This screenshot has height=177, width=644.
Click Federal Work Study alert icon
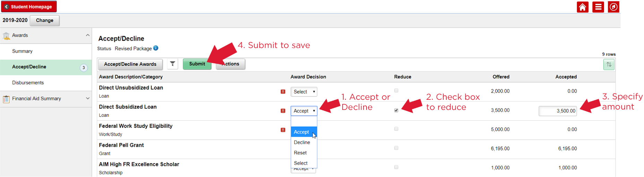click(x=283, y=130)
